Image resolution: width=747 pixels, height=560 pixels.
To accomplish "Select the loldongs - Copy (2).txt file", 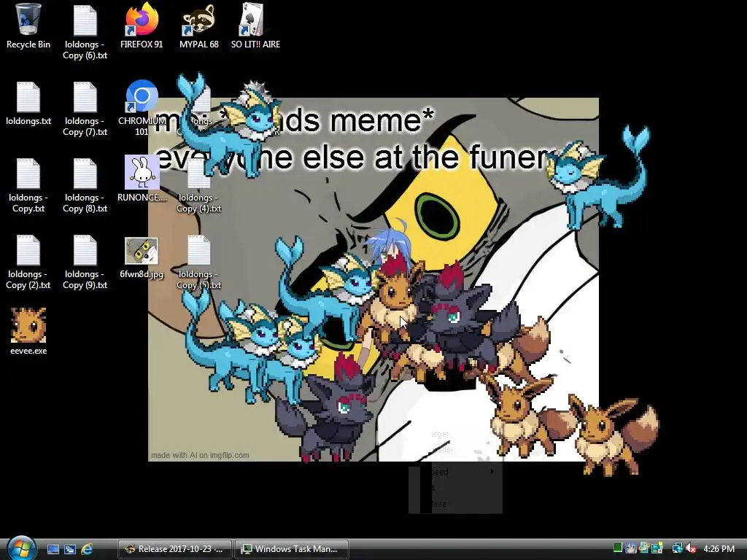I will (28, 262).
